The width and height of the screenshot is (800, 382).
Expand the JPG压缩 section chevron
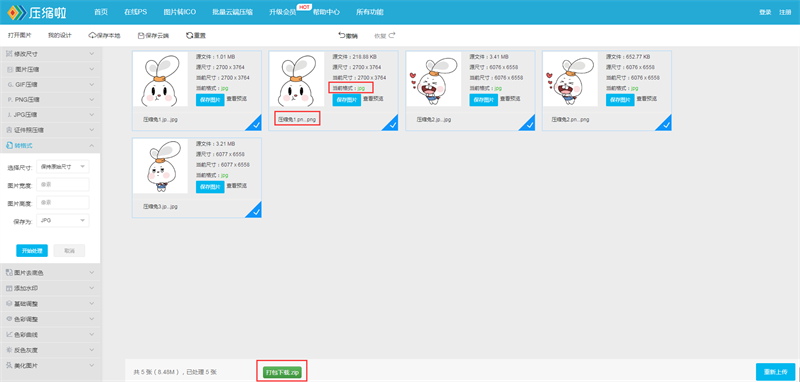[91, 115]
